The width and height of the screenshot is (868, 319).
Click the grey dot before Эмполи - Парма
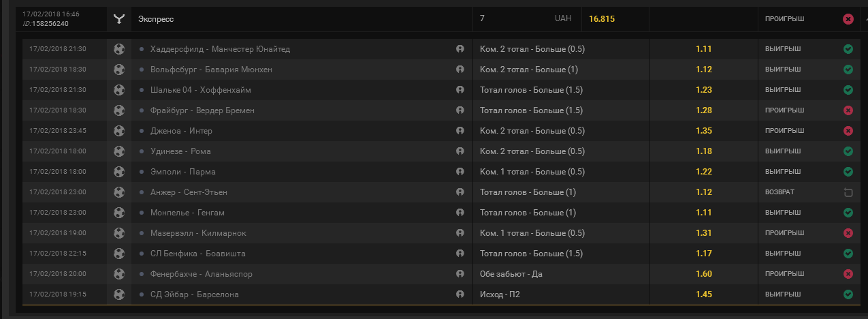click(142, 172)
